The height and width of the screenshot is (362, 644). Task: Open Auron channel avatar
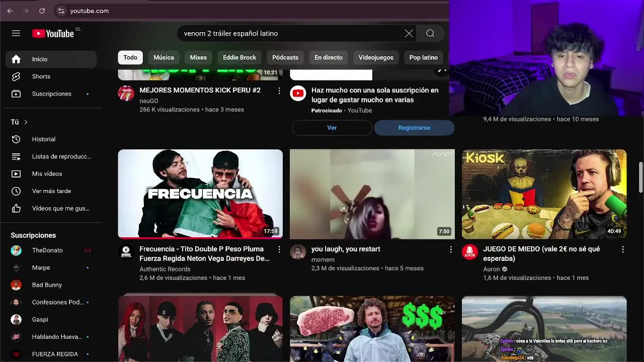tap(470, 252)
